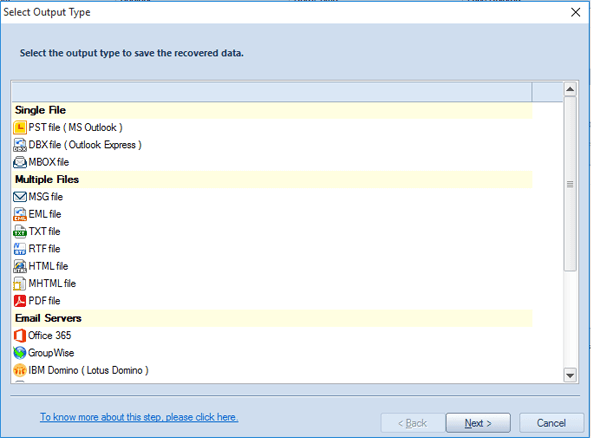Choose the TXT file icon
Viewport: 591px width, 438px height.
point(20,231)
